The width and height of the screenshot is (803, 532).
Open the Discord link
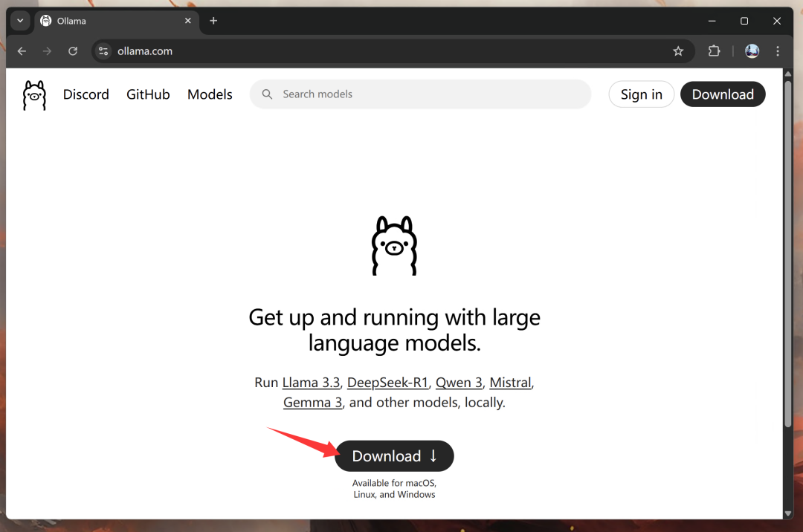[86, 94]
